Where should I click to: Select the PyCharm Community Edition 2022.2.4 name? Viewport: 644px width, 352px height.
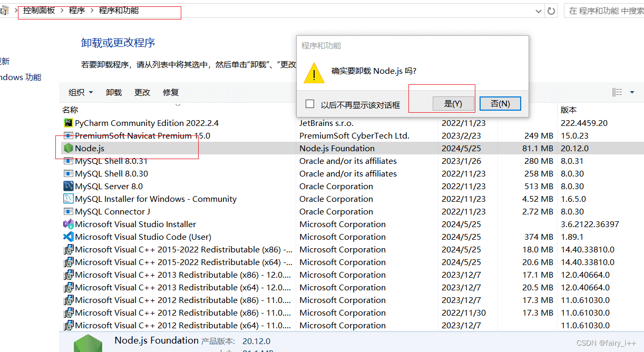coord(147,123)
